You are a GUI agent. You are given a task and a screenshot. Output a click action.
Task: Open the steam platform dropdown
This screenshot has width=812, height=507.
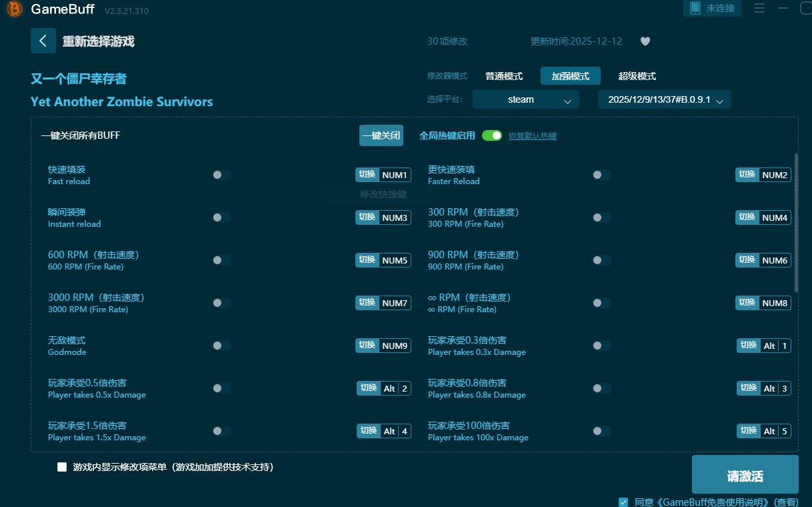click(526, 99)
